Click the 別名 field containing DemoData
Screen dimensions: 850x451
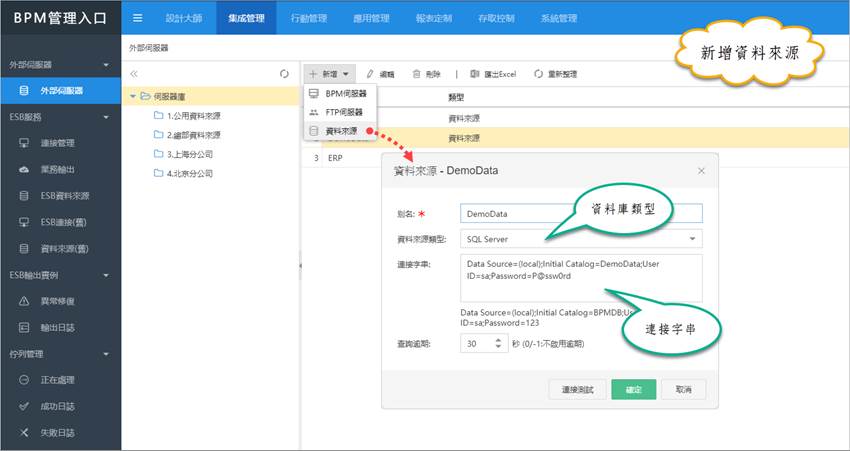click(581, 214)
